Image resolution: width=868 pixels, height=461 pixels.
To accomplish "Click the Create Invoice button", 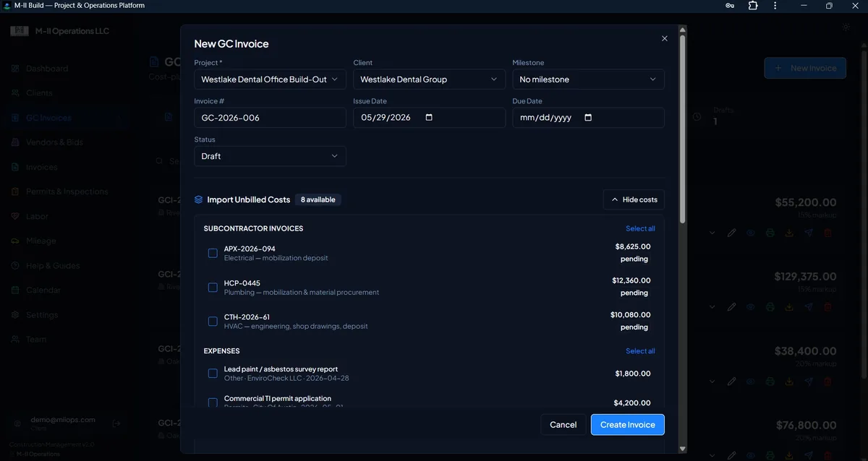I will point(628,425).
